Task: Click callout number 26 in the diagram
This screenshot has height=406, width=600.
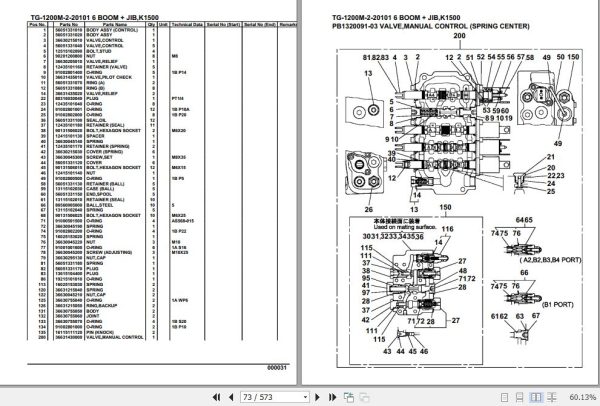Action: point(368,209)
